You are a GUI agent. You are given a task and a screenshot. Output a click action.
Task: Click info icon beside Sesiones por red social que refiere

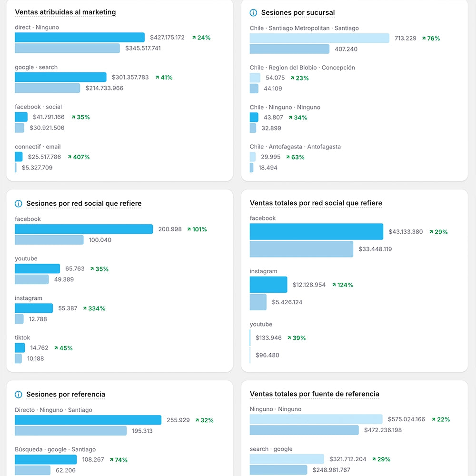19,204
